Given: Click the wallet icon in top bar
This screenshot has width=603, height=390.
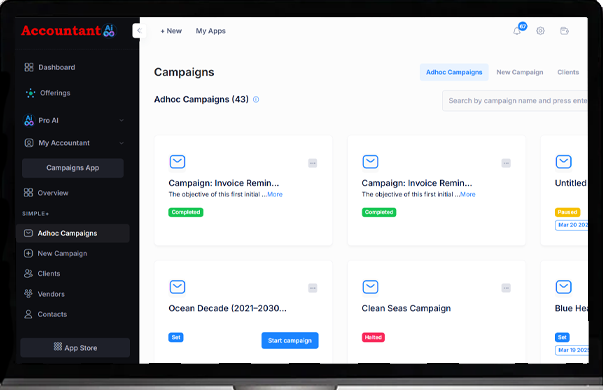Looking at the screenshot, I should point(564,31).
